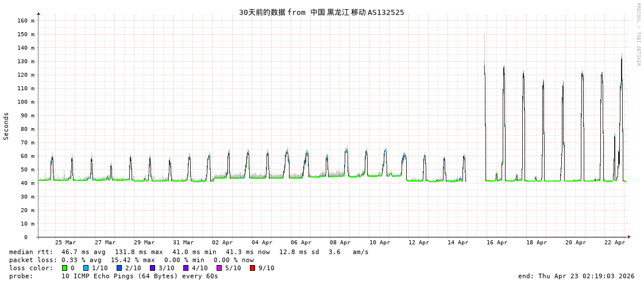Screen dimensions: 644x284
Task: Click the 160 m y-axis label
Action: coord(25,21)
